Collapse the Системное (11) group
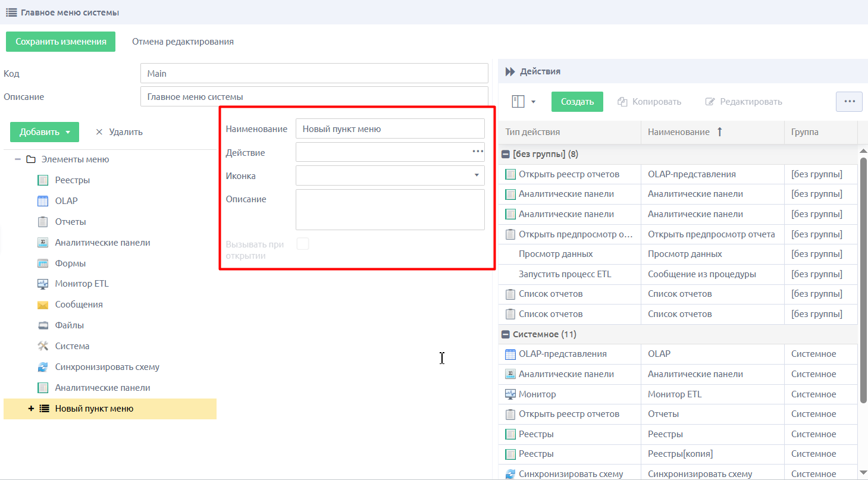The height and width of the screenshot is (480, 868). (x=505, y=334)
